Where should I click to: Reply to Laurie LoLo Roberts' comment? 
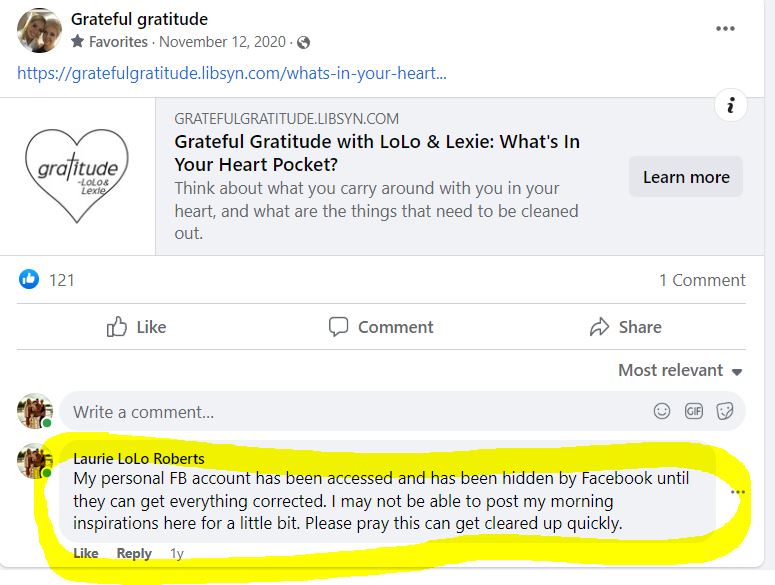tap(134, 553)
